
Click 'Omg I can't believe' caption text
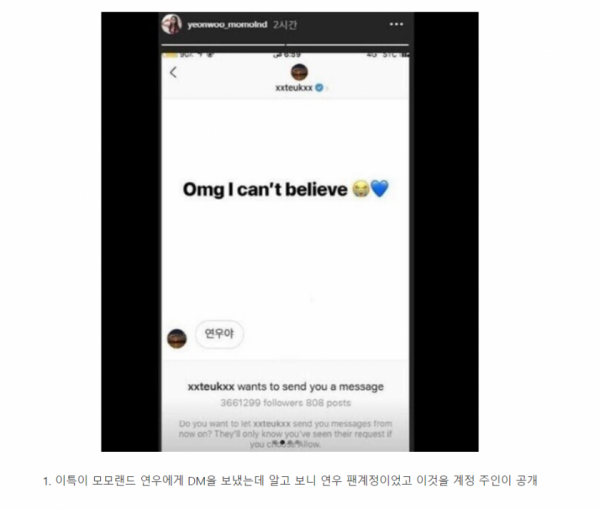coord(265,189)
